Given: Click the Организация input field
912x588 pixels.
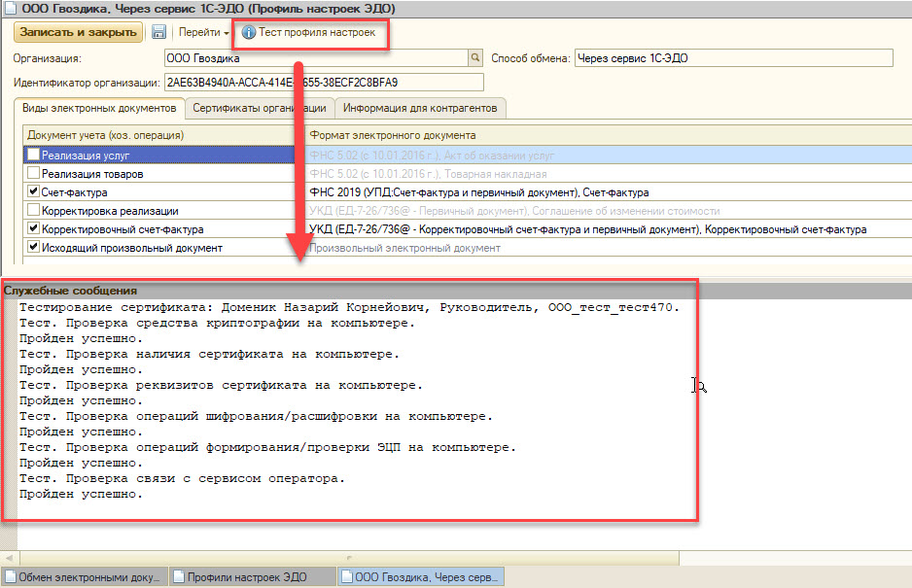Looking at the screenshot, I should 316,58.
